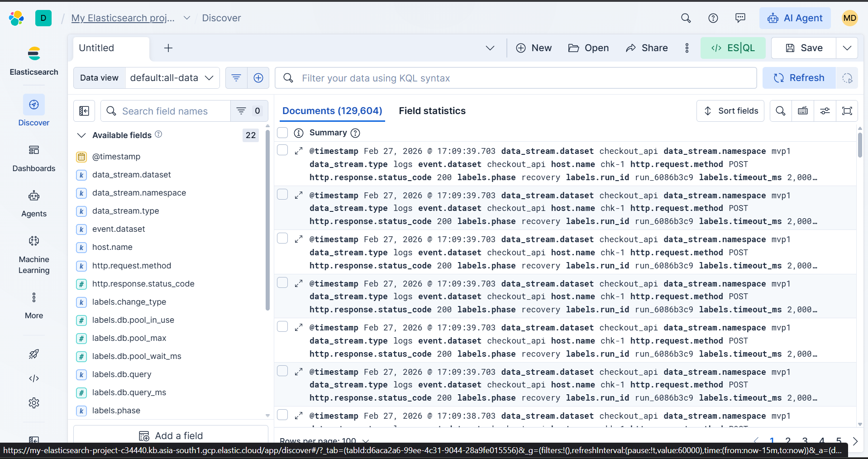The height and width of the screenshot is (459, 868).
Task: Open the filter options icon beside data view
Action: tap(236, 78)
